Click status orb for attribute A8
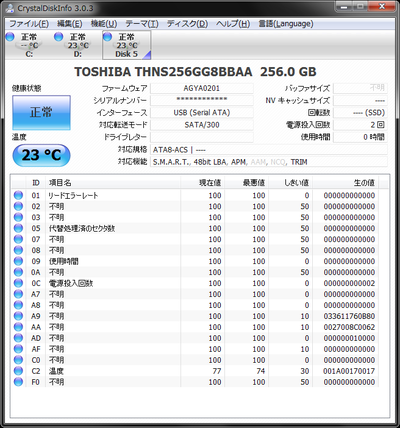Image resolution: width=400 pixels, height=428 pixels. pos(18,305)
